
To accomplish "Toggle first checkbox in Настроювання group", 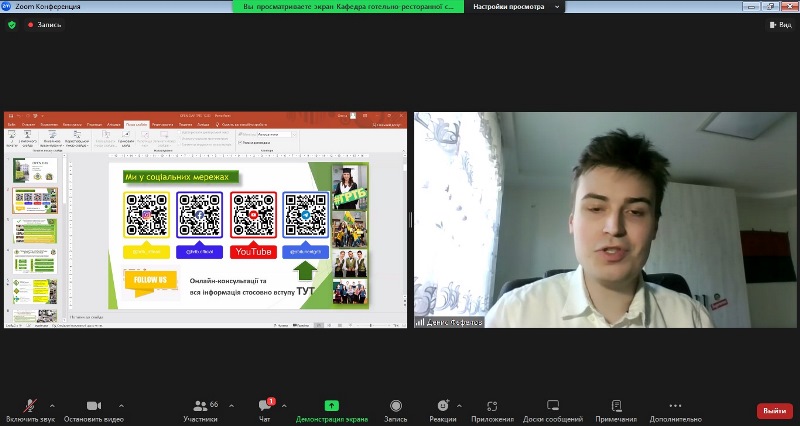I will click(180, 133).
